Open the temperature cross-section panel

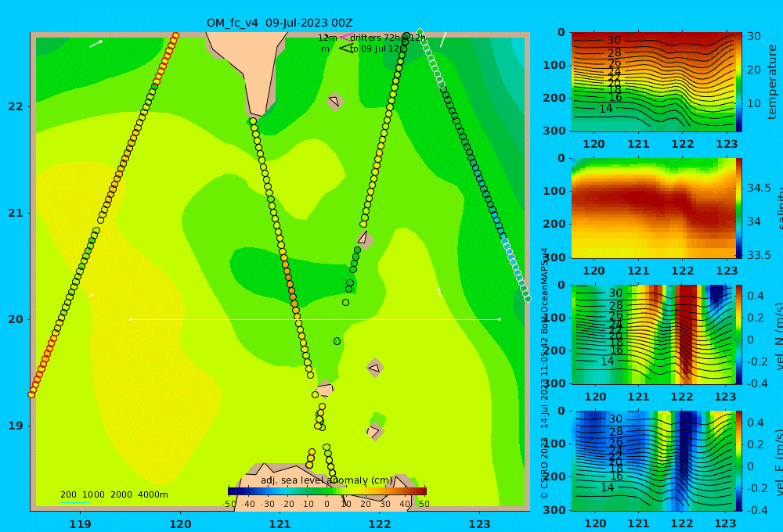(653, 82)
